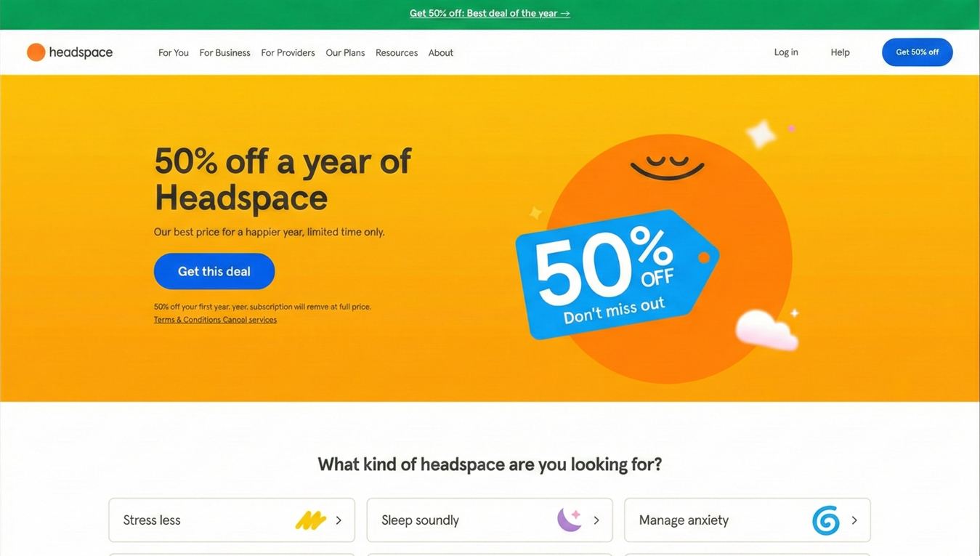980x556 pixels.
Task: Expand the Stress less chevron arrow
Action: [x=339, y=520]
